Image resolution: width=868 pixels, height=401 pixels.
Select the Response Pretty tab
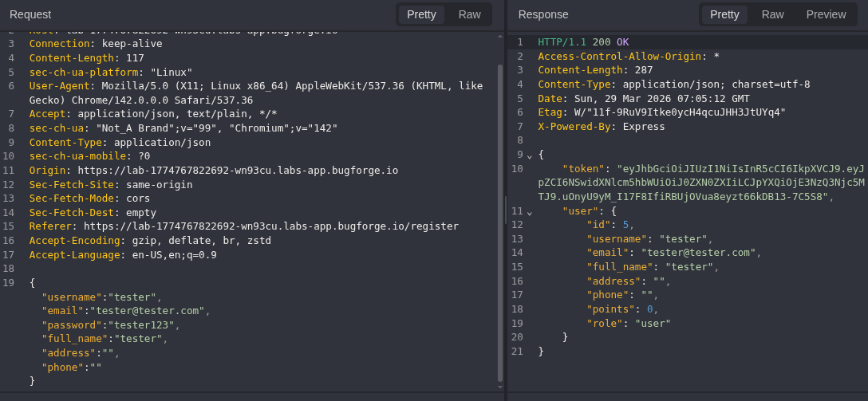[724, 14]
